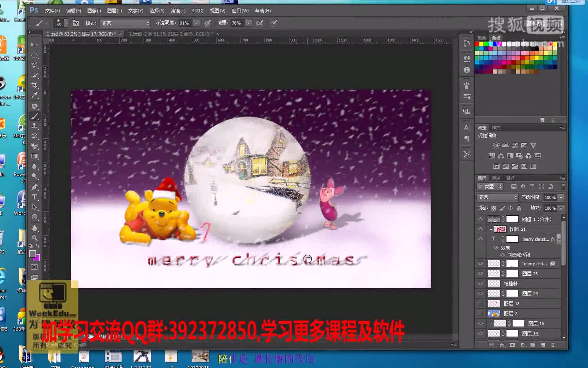Open the layer blend mode 正常 dropdown
The height and width of the screenshot is (368, 588).
coord(497,197)
